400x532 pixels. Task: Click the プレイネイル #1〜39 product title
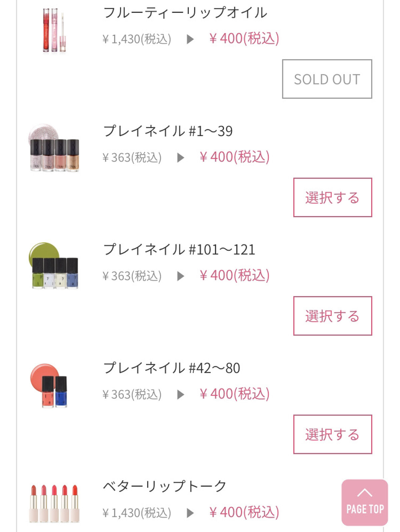tap(168, 131)
